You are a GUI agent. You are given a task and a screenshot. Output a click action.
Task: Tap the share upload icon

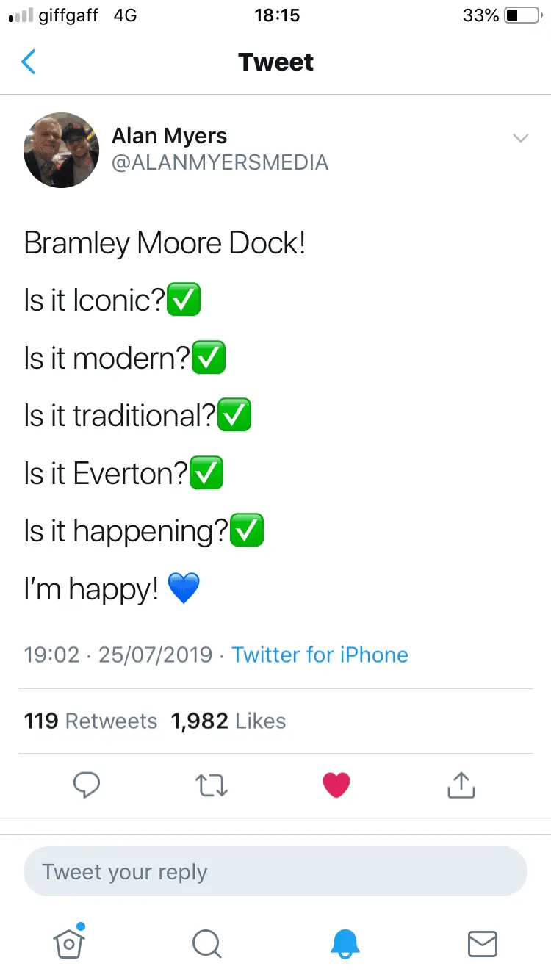[461, 785]
